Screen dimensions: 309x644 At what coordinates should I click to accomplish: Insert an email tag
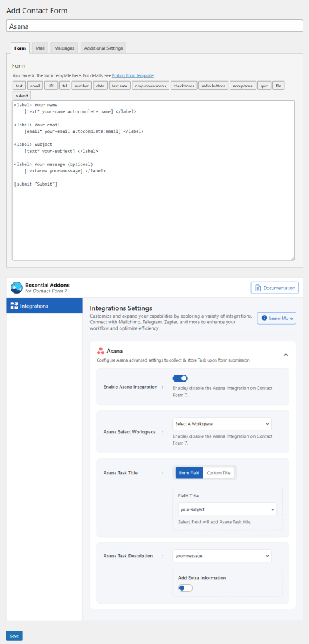coord(35,86)
